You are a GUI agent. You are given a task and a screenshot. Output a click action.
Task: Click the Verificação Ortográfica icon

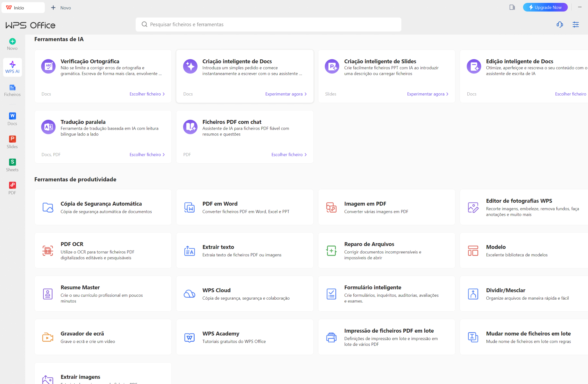[x=48, y=67]
